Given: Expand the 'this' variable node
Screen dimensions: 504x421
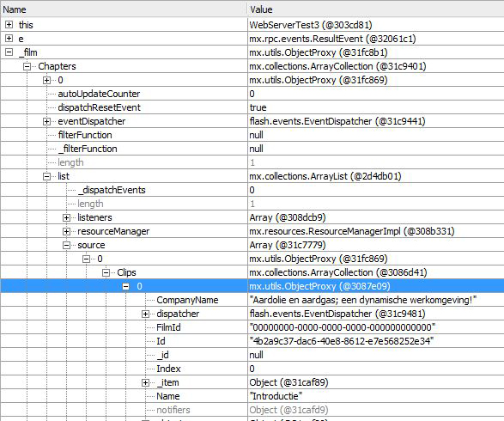Looking at the screenshot, I should [9, 25].
